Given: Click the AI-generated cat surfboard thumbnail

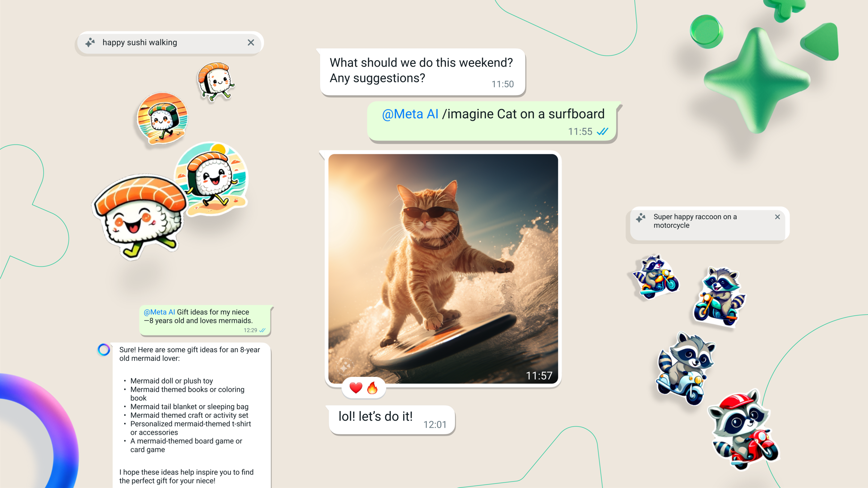Looking at the screenshot, I should coord(441,268).
